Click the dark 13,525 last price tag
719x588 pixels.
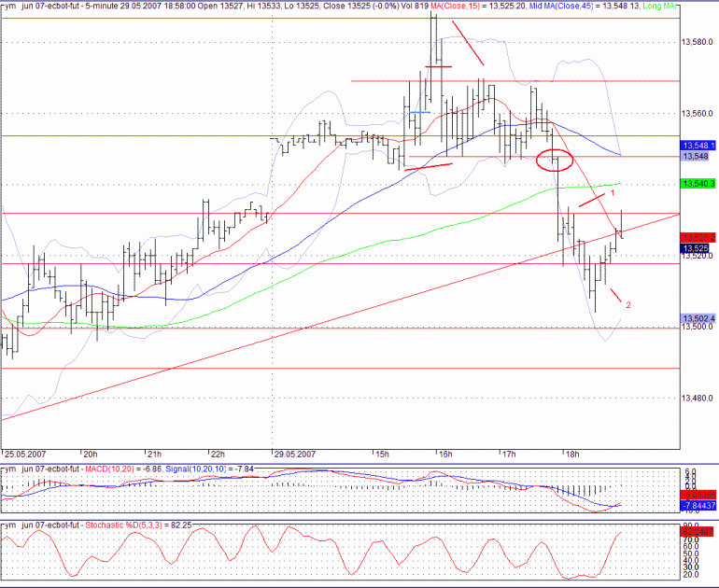[696, 248]
